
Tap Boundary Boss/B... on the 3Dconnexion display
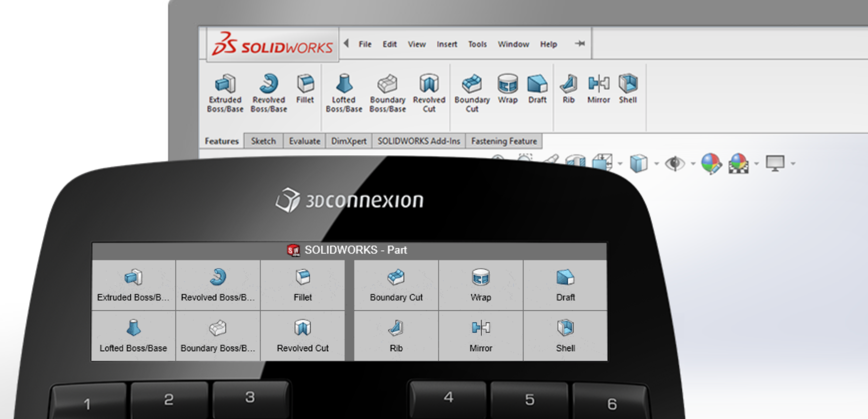pyautogui.click(x=218, y=336)
